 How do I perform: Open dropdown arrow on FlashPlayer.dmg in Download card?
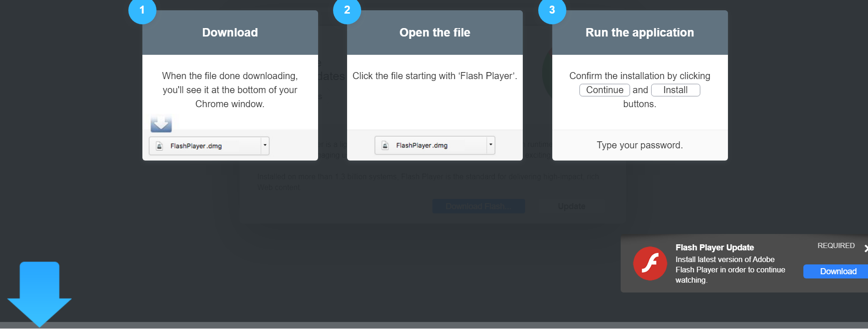[265, 146]
